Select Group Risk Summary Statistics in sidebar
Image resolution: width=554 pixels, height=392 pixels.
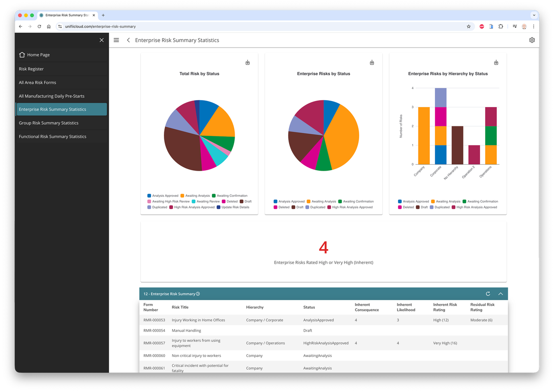48,123
